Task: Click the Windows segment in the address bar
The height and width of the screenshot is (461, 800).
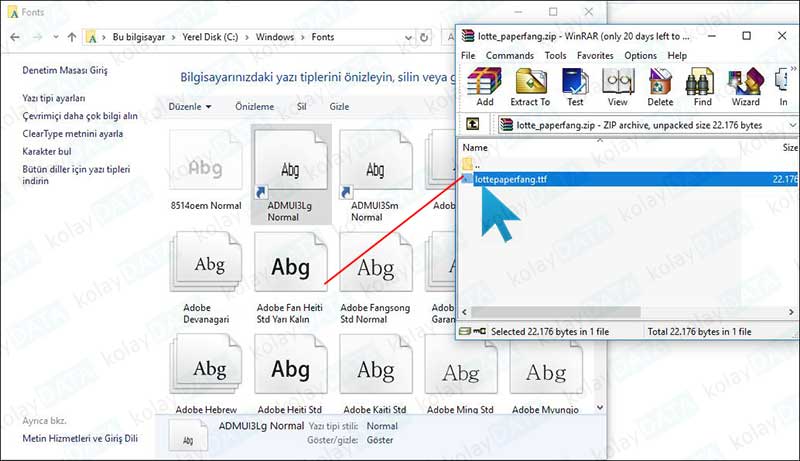Action: click(274, 37)
